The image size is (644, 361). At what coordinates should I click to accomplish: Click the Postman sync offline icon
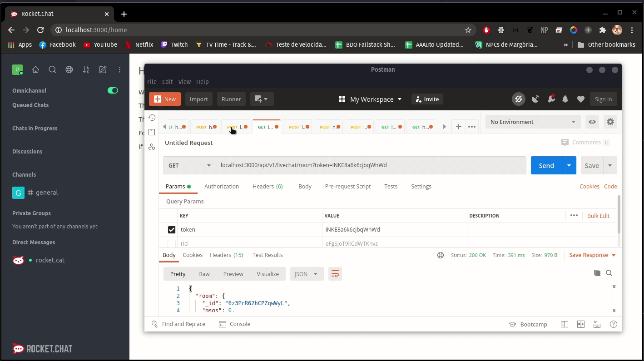coord(519,99)
